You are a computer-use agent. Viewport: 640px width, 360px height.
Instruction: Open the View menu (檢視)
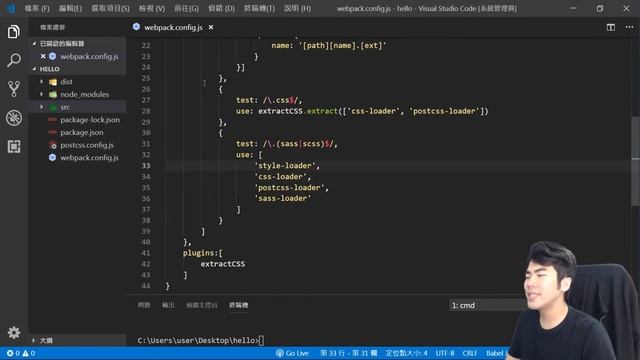click(x=152, y=8)
